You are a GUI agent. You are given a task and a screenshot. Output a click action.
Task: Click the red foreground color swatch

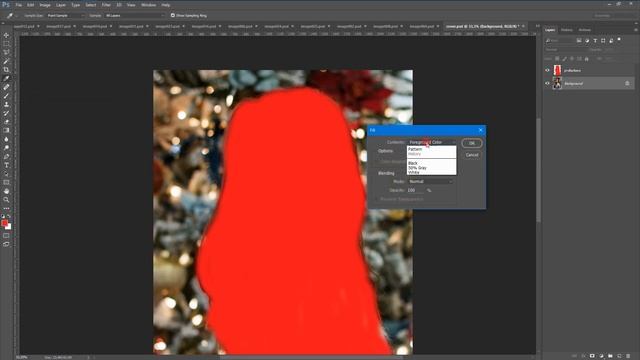tap(4, 223)
